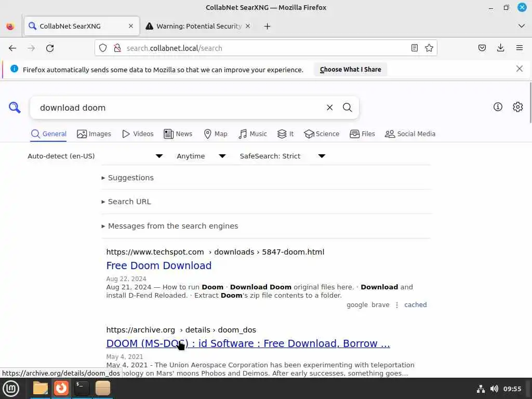Switch to Warning: Potential Security tab
532x399 pixels.
tap(198, 26)
